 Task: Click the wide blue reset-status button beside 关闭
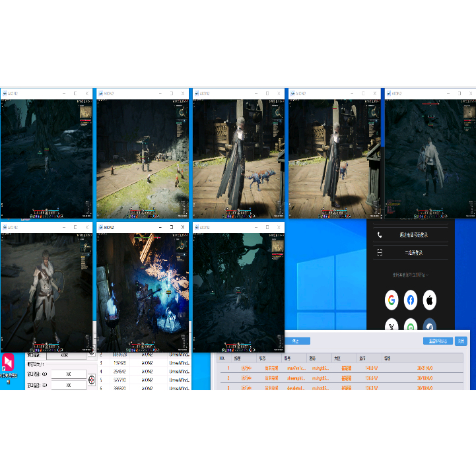coord(438,341)
